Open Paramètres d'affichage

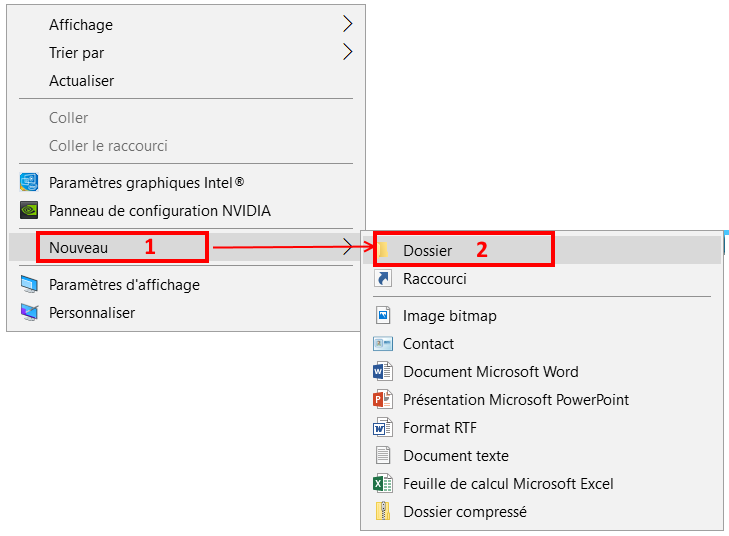(186, 285)
